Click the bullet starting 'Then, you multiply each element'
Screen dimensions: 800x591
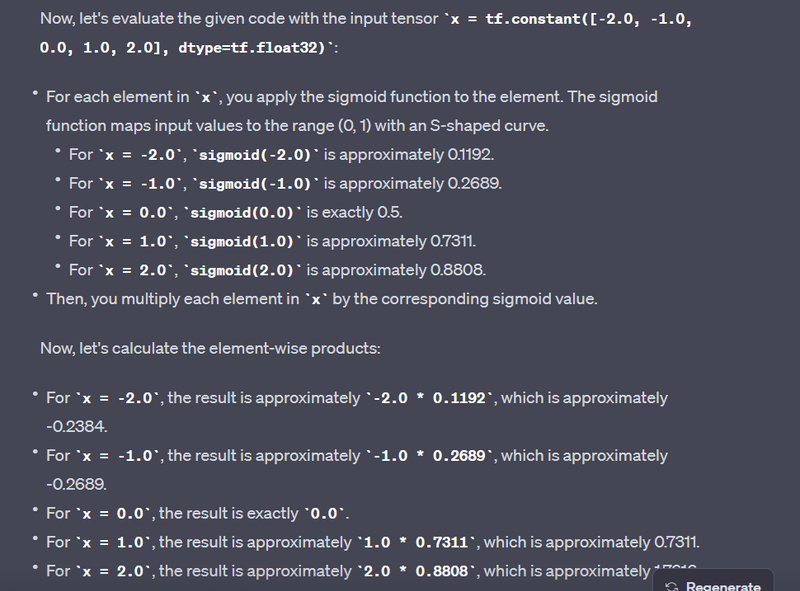point(320,299)
